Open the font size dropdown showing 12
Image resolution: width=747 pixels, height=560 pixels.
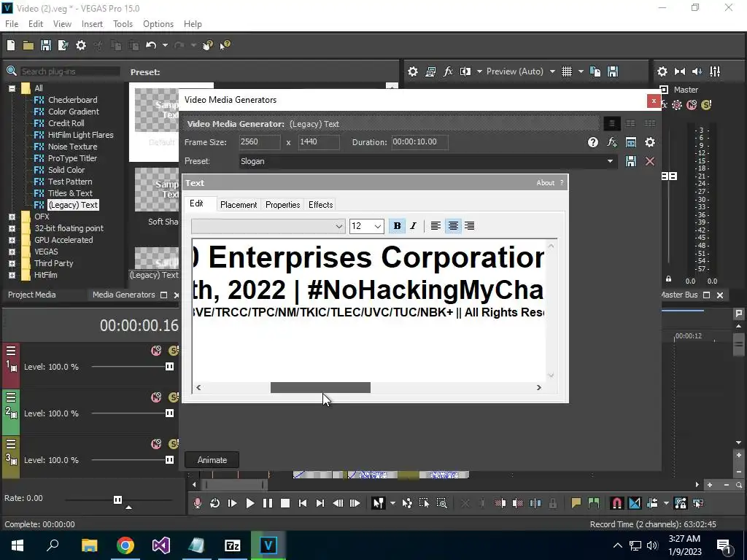click(x=377, y=226)
